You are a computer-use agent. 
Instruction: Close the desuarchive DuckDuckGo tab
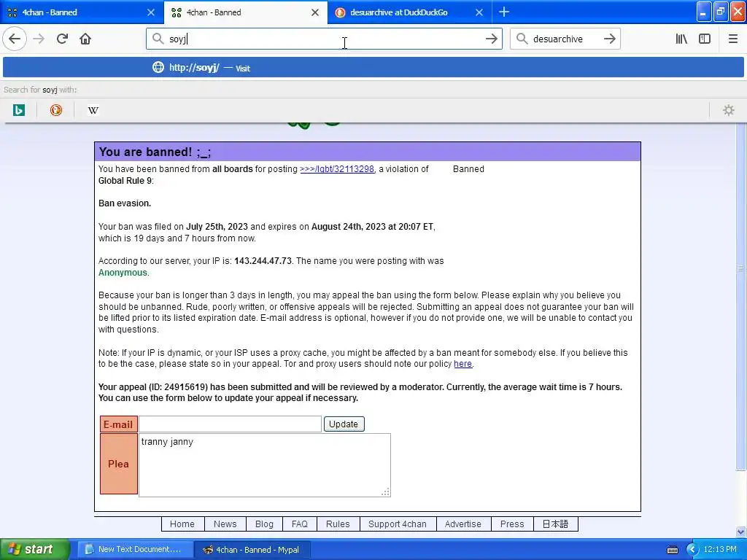coord(479,12)
